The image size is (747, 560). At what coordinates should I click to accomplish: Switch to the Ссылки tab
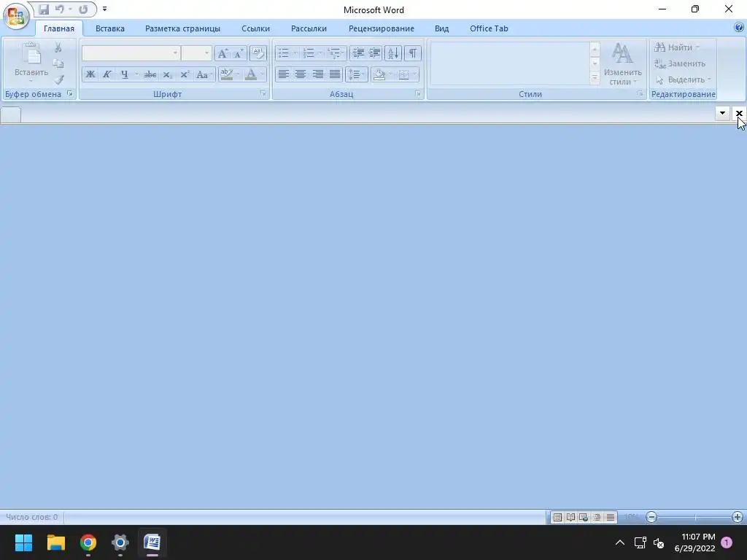coord(255,28)
